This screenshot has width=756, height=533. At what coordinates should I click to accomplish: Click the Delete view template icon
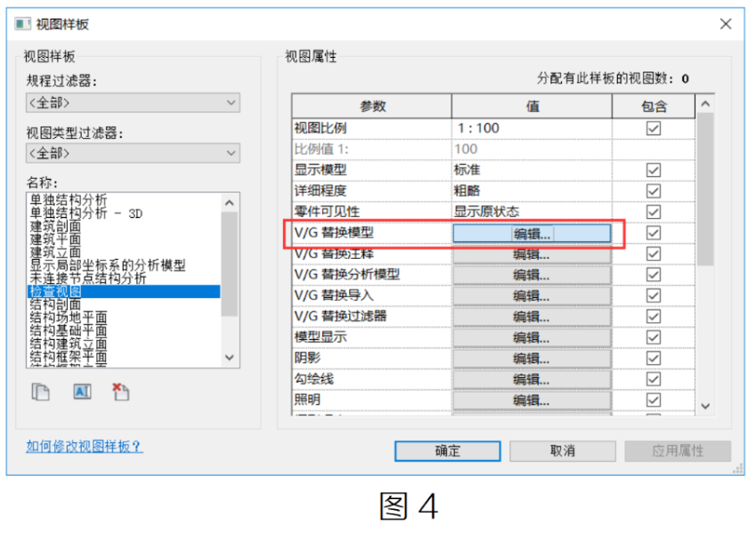tap(120, 392)
